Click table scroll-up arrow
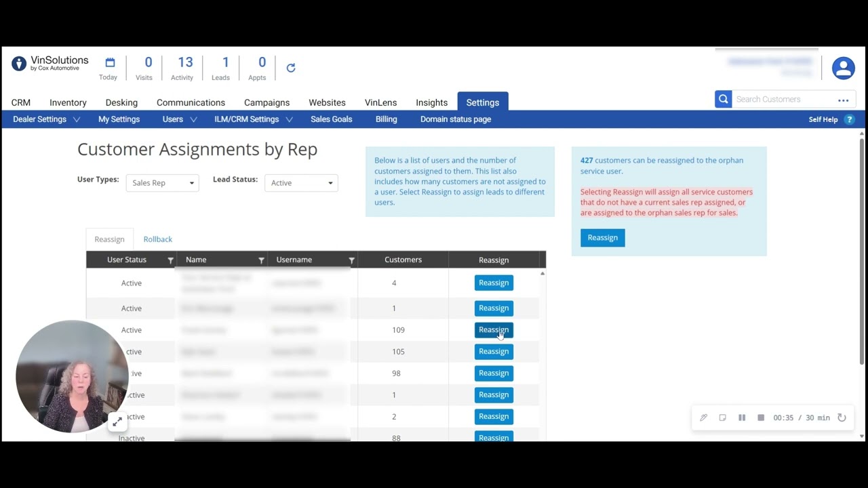 [542, 274]
